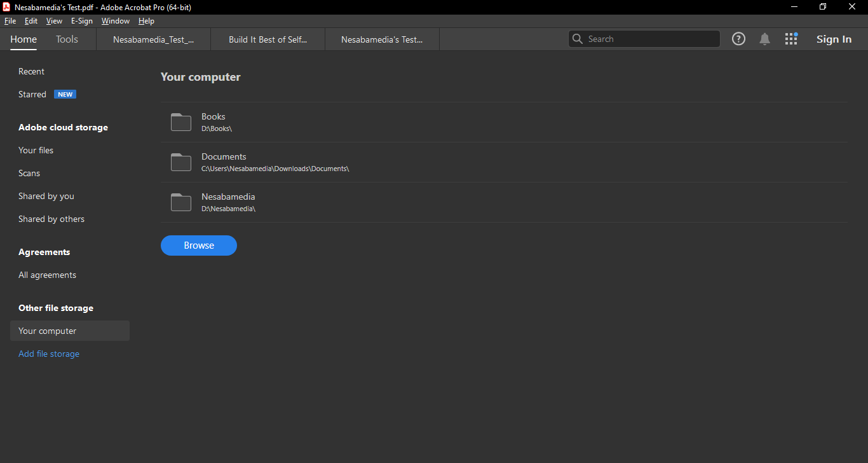The image size is (868, 463).
Task: Click the search magnifier icon
Action: [578, 39]
